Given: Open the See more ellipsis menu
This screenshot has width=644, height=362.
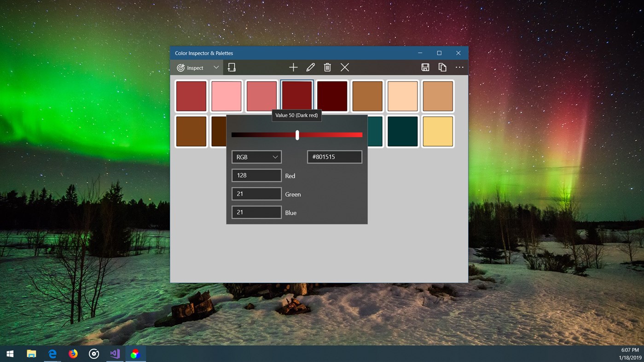Looking at the screenshot, I should 459,67.
